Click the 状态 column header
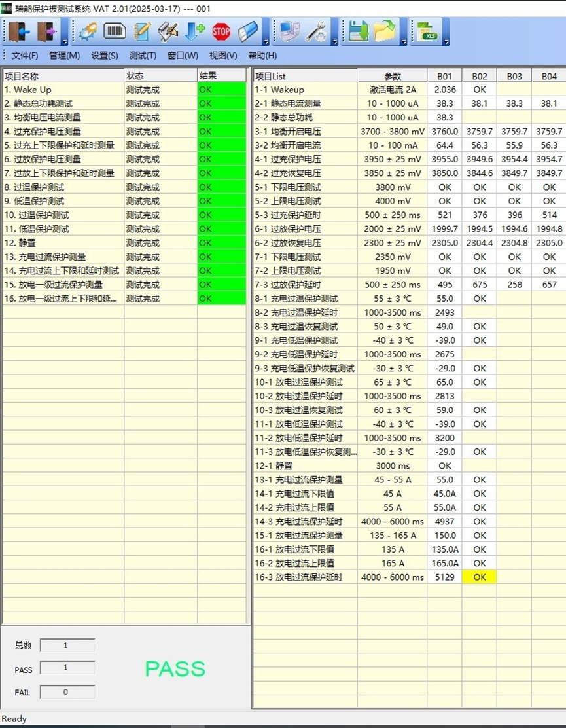 click(x=160, y=76)
